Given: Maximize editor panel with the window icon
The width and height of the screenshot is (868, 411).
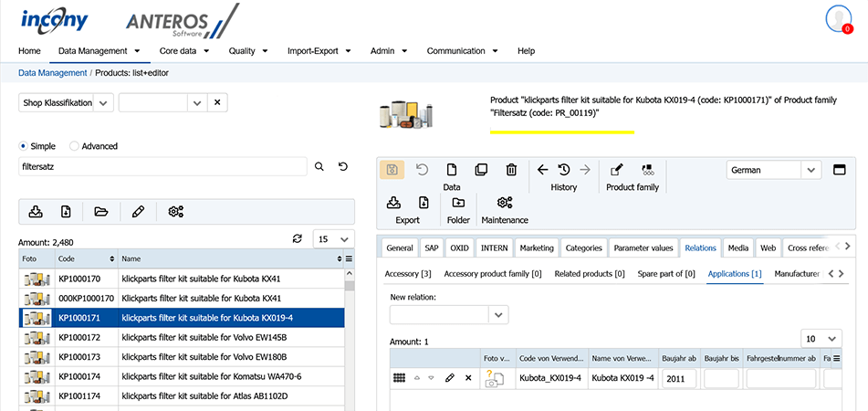Looking at the screenshot, I should 840,170.
